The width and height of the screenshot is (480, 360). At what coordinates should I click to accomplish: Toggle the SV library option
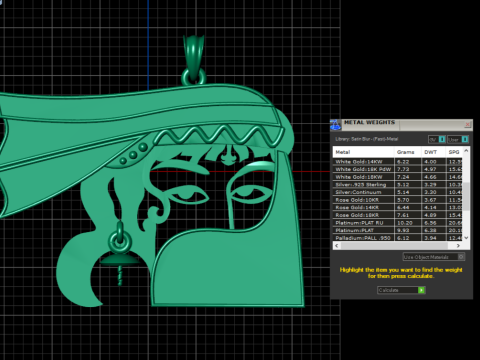(x=437, y=139)
